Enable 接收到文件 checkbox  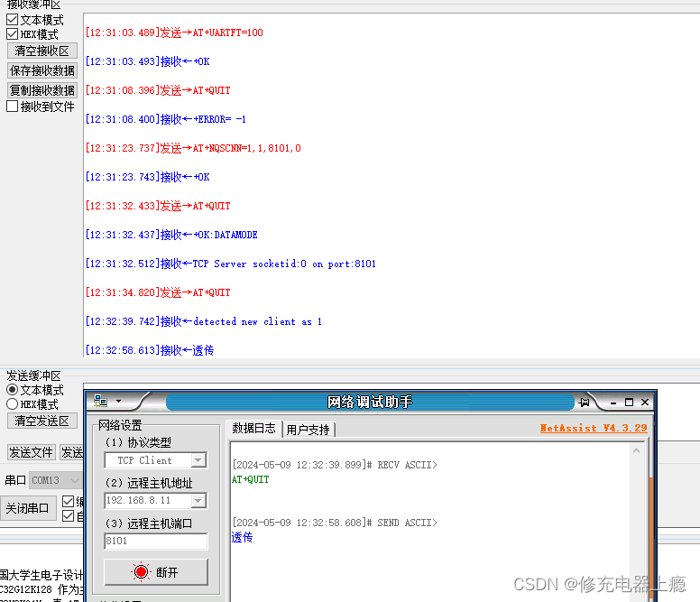13,107
